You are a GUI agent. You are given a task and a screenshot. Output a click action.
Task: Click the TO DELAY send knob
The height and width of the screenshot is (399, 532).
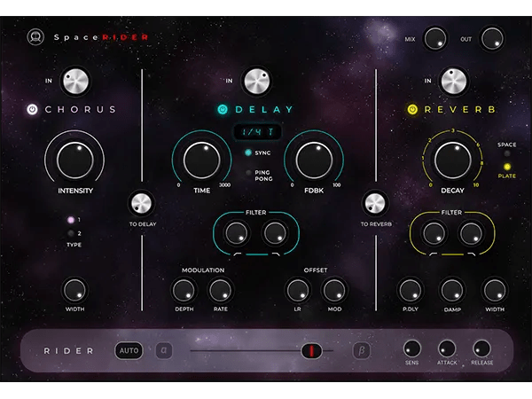[x=141, y=204]
